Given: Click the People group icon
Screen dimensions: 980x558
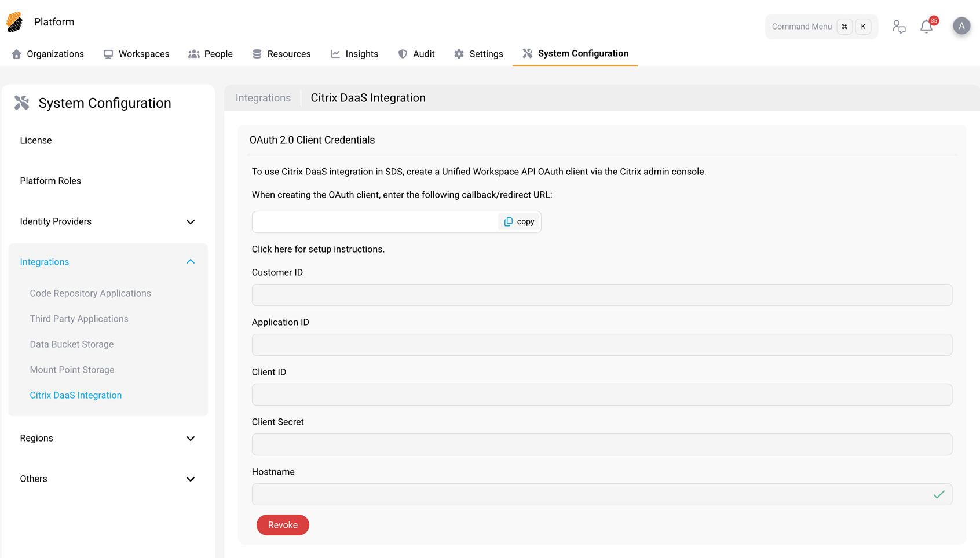Looking at the screenshot, I should tap(194, 54).
